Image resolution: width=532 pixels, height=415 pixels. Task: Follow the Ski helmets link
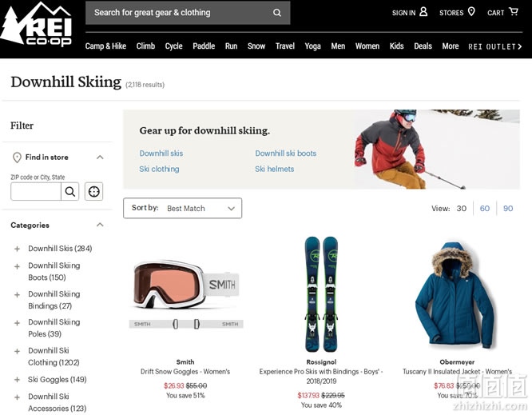275,170
